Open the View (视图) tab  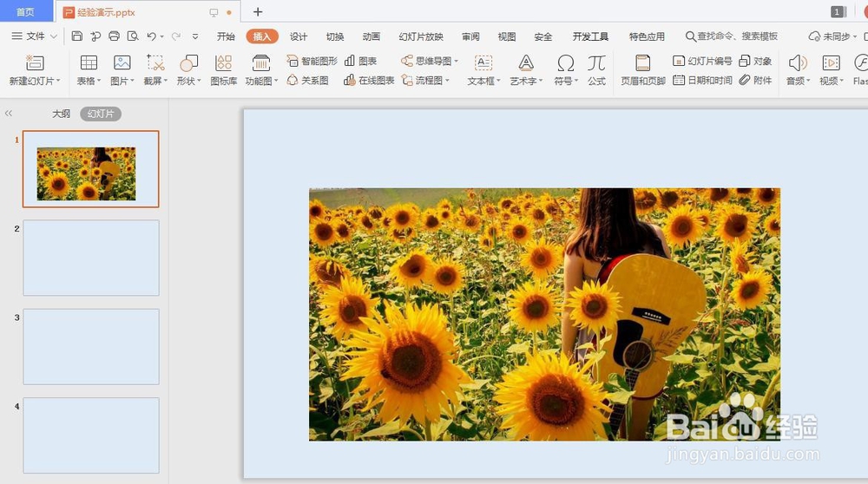point(507,36)
